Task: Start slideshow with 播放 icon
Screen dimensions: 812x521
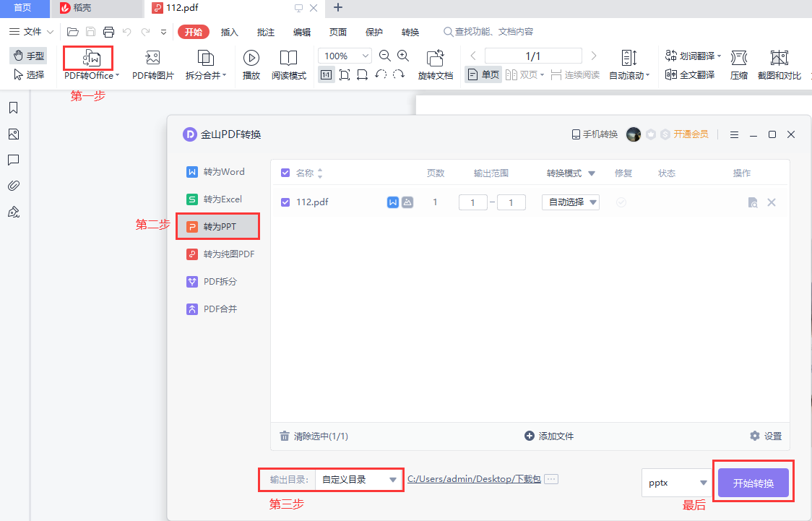Action: 251,58
